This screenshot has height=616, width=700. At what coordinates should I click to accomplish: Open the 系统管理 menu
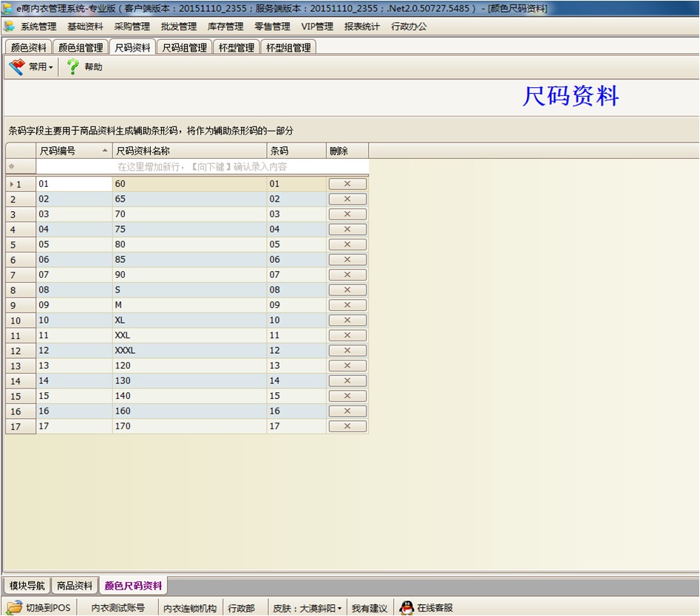(x=38, y=27)
